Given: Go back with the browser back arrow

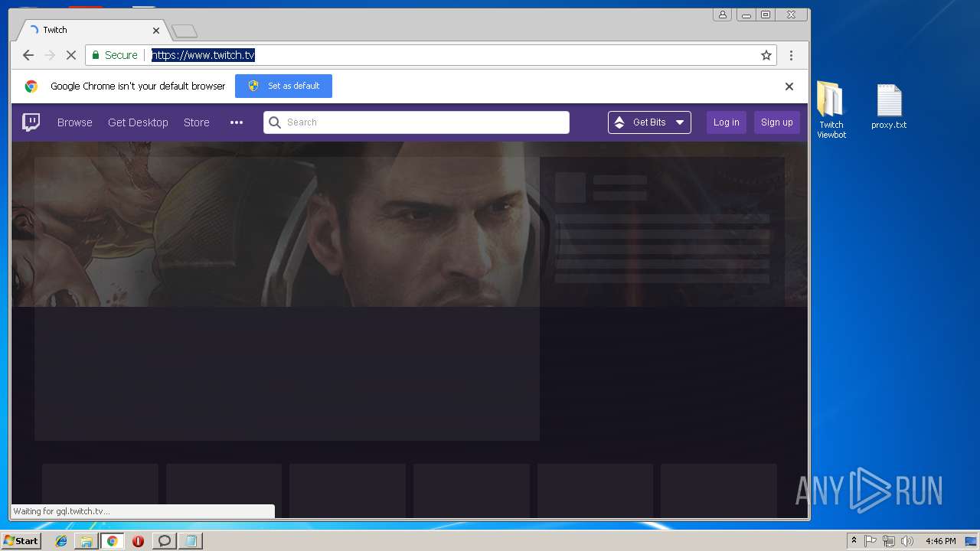Looking at the screenshot, I should tap(28, 55).
